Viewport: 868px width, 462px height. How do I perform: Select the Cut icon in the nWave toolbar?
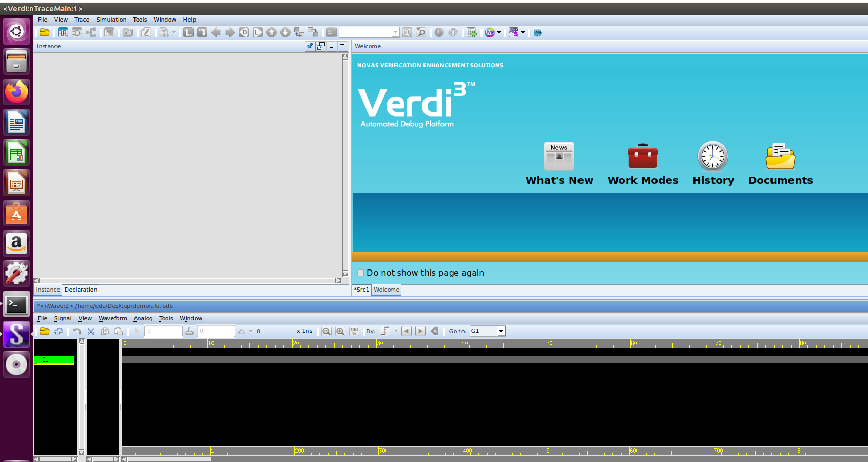91,331
